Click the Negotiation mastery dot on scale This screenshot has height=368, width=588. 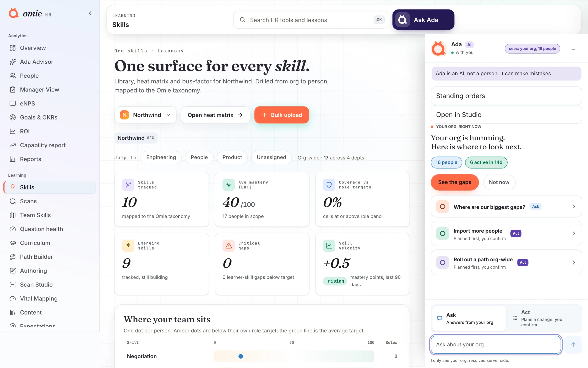[241, 356]
